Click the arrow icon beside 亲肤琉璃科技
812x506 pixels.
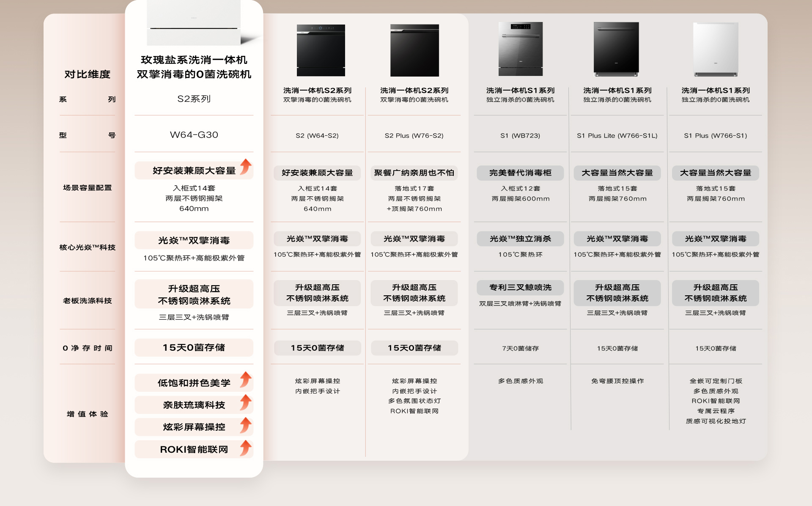[246, 402]
